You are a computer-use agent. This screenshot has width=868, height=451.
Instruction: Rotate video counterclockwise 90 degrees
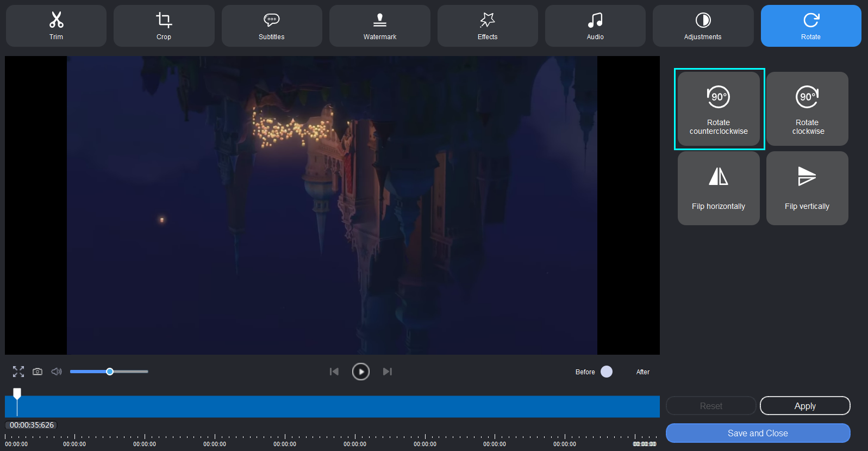coord(719,109)
